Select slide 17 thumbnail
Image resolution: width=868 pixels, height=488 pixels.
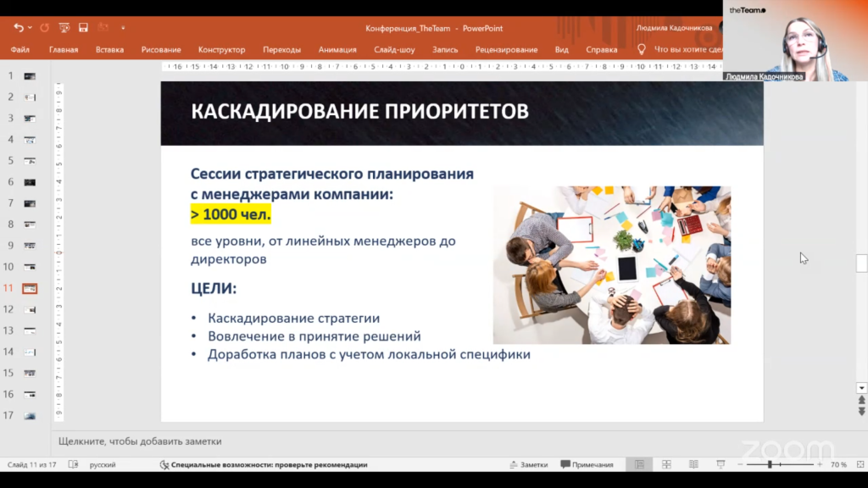tap(30, 415)
